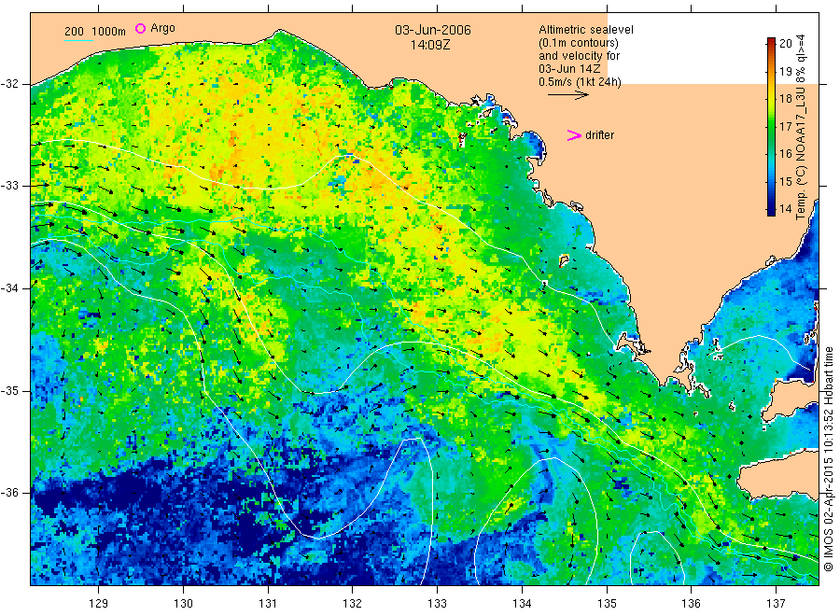Click the '03-Jun 14Z' velocity date text
Viewport: 840px width, 616px height.
click(569, 69)
